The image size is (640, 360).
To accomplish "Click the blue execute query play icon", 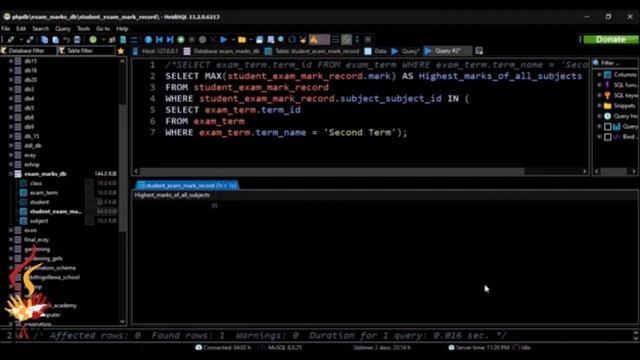I will tap(223, 40).
